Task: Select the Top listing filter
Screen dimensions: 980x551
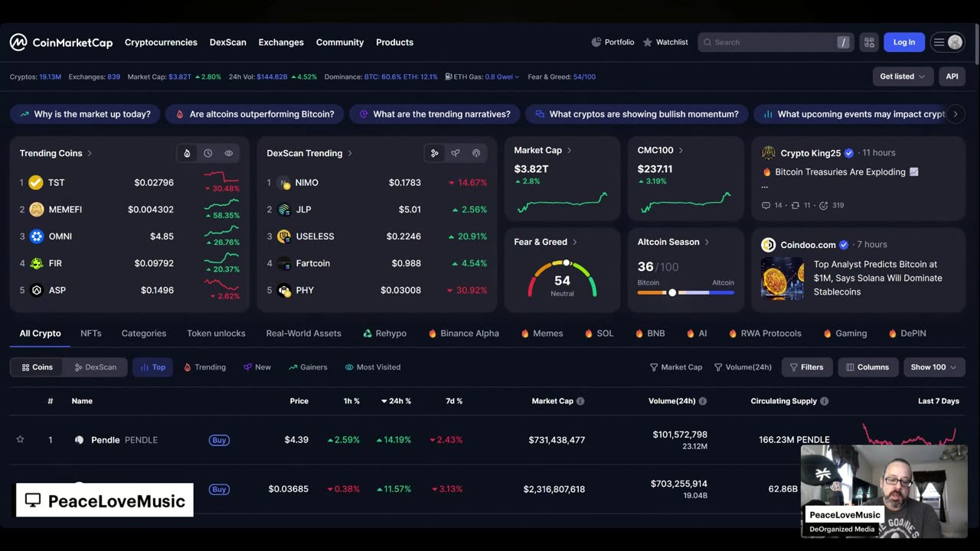Action: [x=152, y=367]
